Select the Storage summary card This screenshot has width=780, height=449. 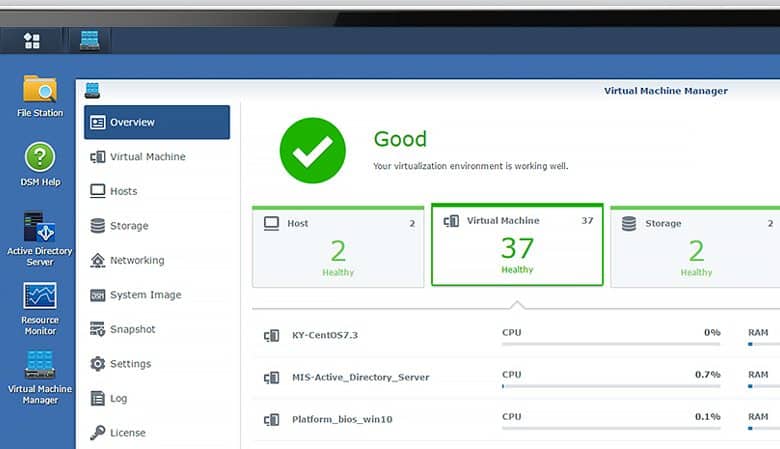(x=695, y=247)
